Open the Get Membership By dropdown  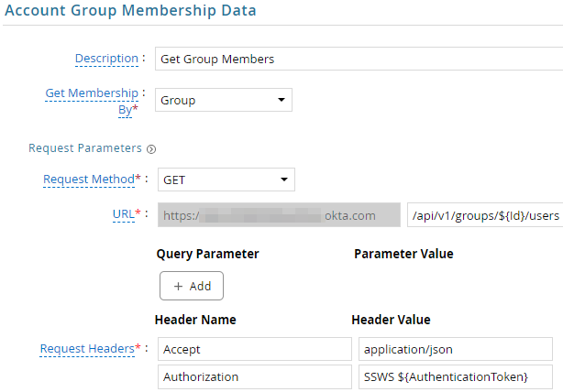(224, 100)
